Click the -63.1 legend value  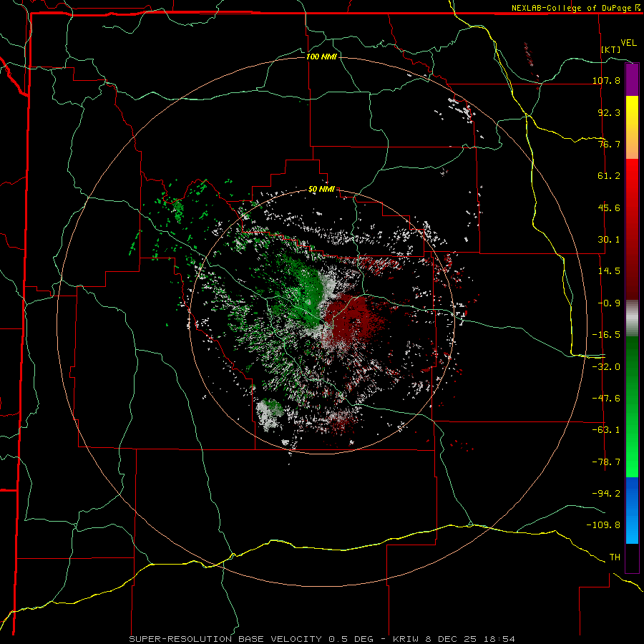pyautogui.click(x=606, y=430)
